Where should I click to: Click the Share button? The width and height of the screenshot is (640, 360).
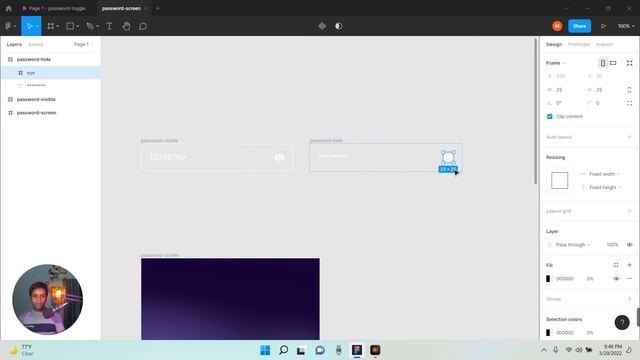[579, 26]
